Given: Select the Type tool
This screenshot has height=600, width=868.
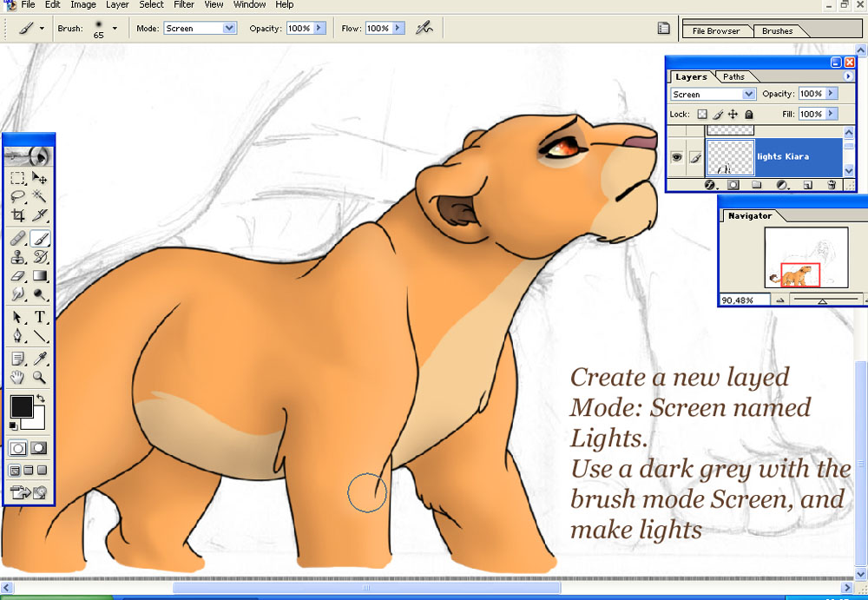Looking at the screenshot, I should [39, 317].
